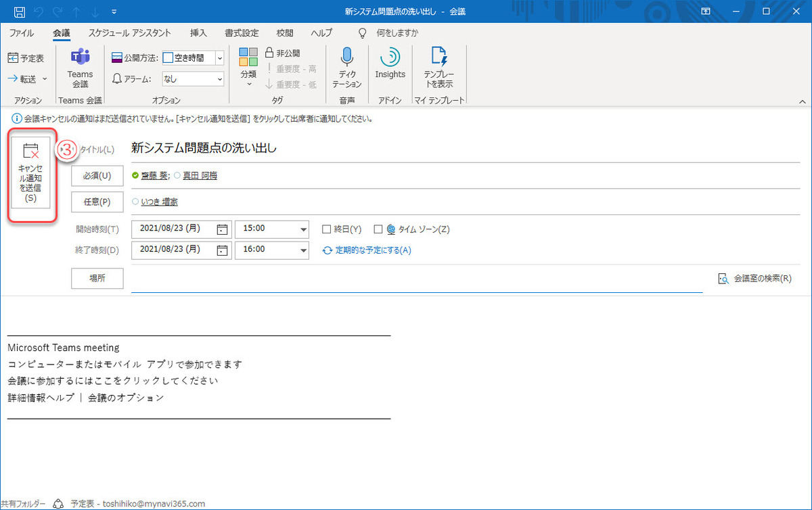Expand the 15:00 start time dropdown
The width and height of the screenshot is (812, 510).
[x=302, y=229]
